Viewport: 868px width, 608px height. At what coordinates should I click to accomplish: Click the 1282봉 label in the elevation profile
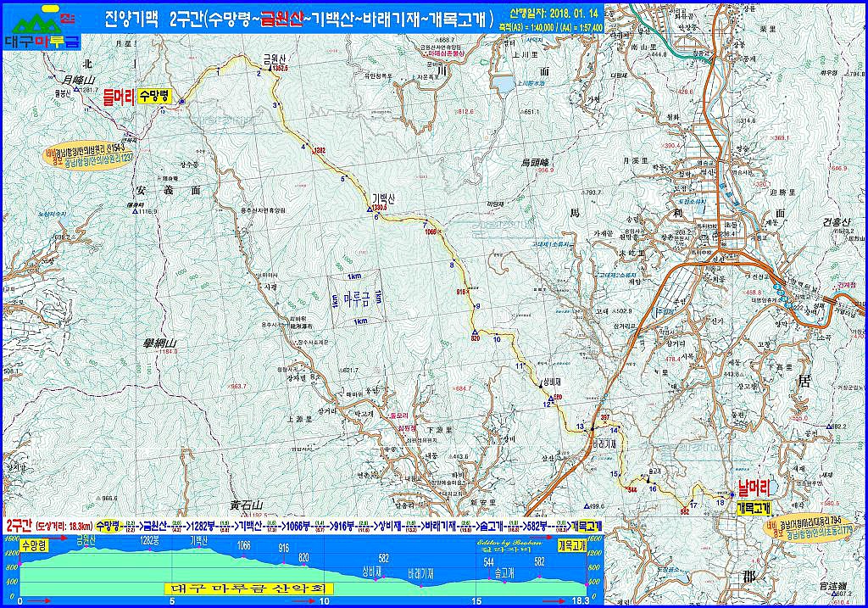pyautogui.click(x=149, y=540)
